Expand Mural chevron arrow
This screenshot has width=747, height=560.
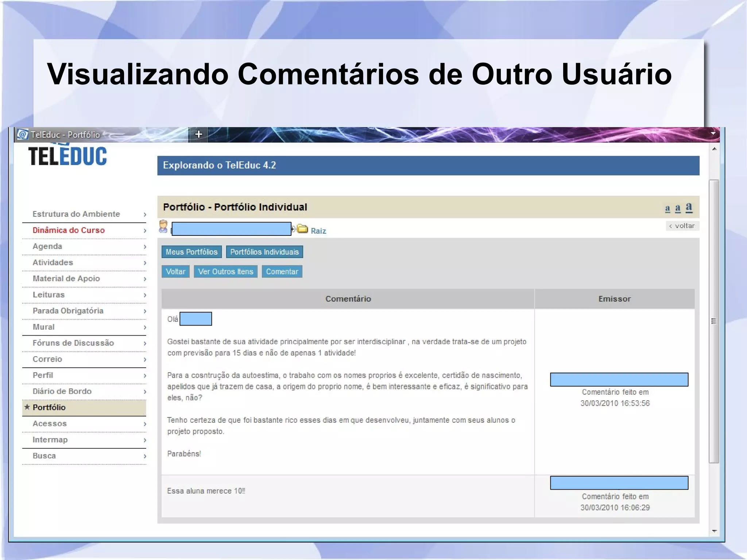pyautogui.click(x=145, y=327)
